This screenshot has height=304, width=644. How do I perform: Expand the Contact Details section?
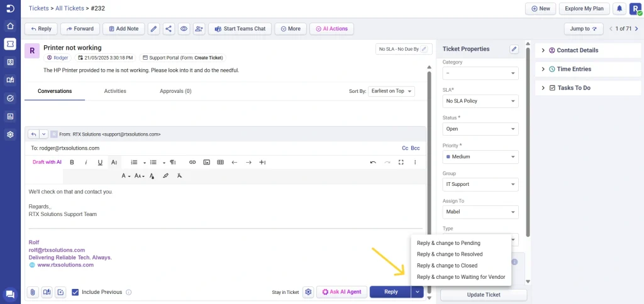588,50
